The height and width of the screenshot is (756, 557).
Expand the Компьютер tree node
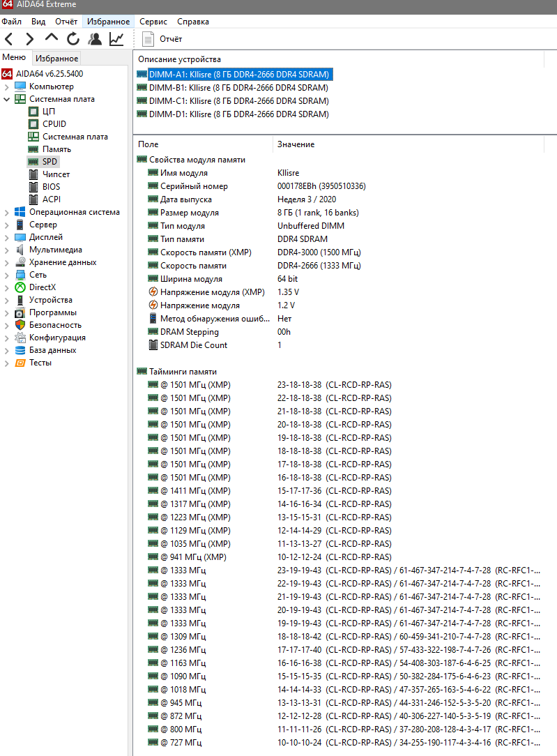coord(6,87)
